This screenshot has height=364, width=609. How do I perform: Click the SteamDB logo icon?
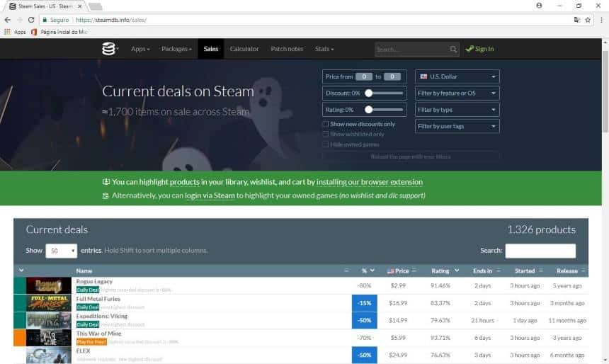pos(109,49)
